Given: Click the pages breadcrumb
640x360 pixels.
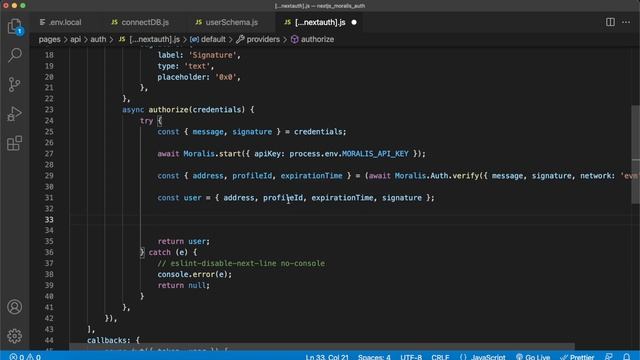Looking at the screenshot, I should (49, 39).
